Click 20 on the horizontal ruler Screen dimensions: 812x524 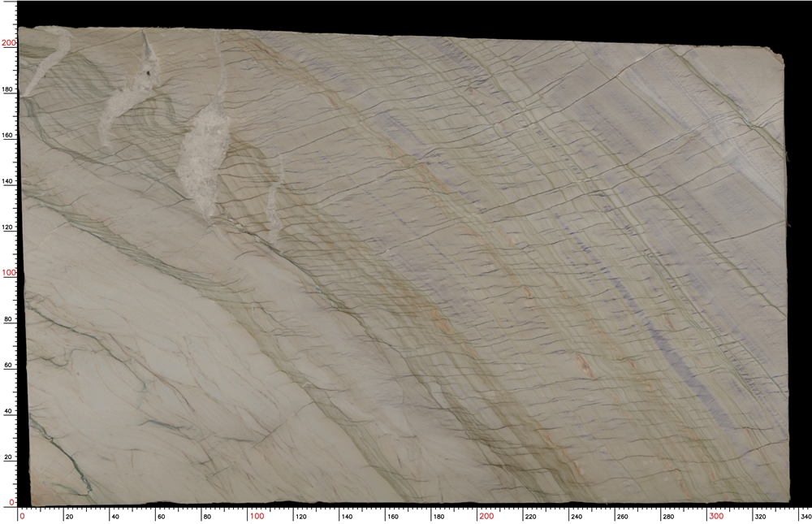[x=69, y=517]
